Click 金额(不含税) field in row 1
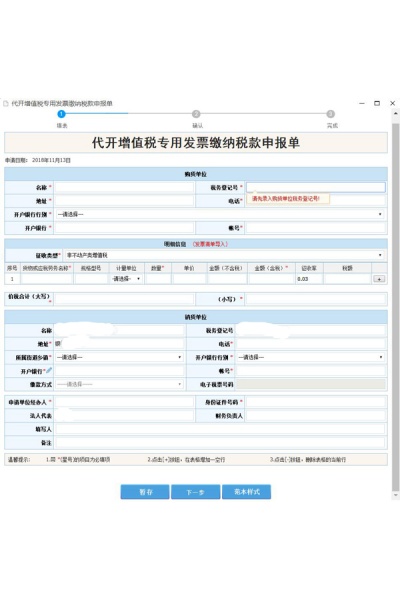400x600 pixels. 227,279
